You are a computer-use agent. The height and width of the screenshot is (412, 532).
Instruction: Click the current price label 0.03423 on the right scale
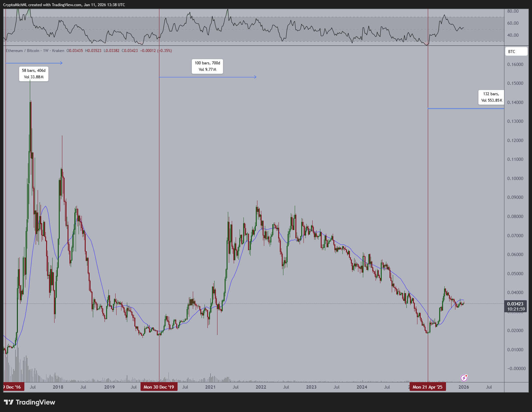(x=515, y=303)
